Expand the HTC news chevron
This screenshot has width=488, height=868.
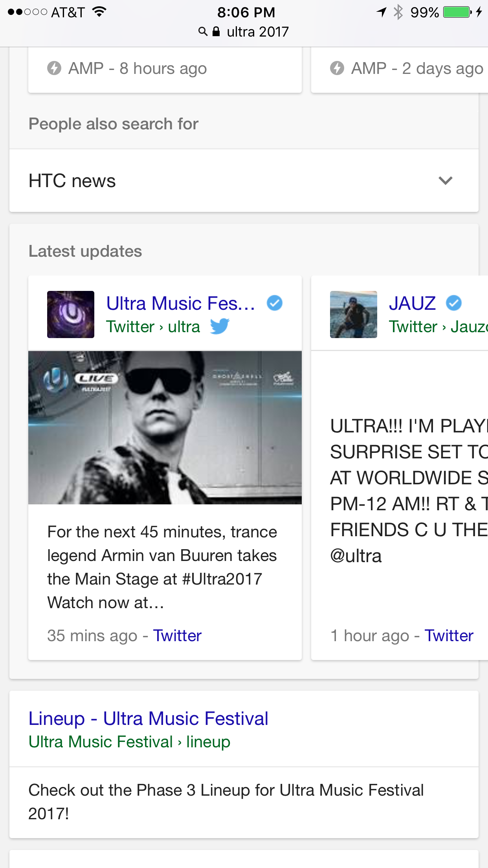pyautogui.click(x=446, y=181)
